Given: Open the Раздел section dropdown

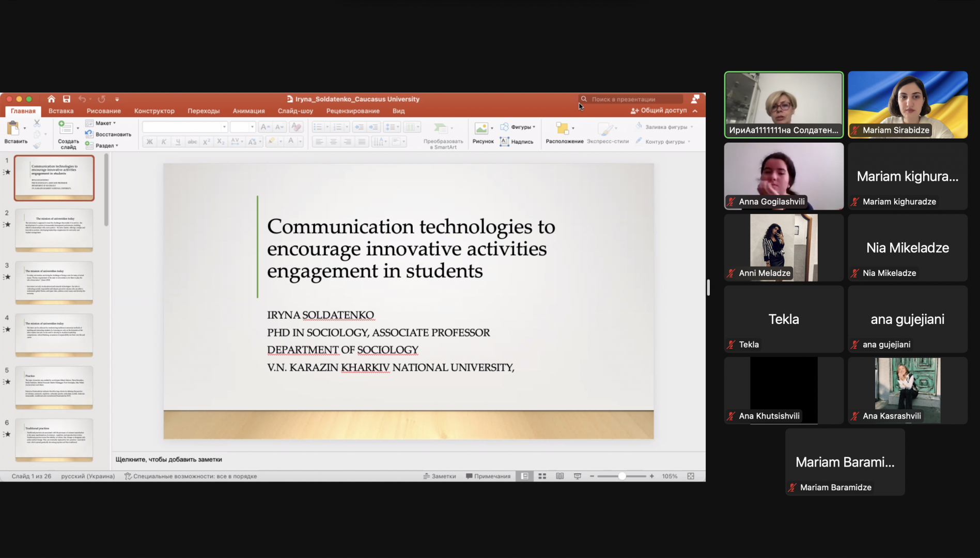Looking at the screenshot, I should [x=102, y=146].
